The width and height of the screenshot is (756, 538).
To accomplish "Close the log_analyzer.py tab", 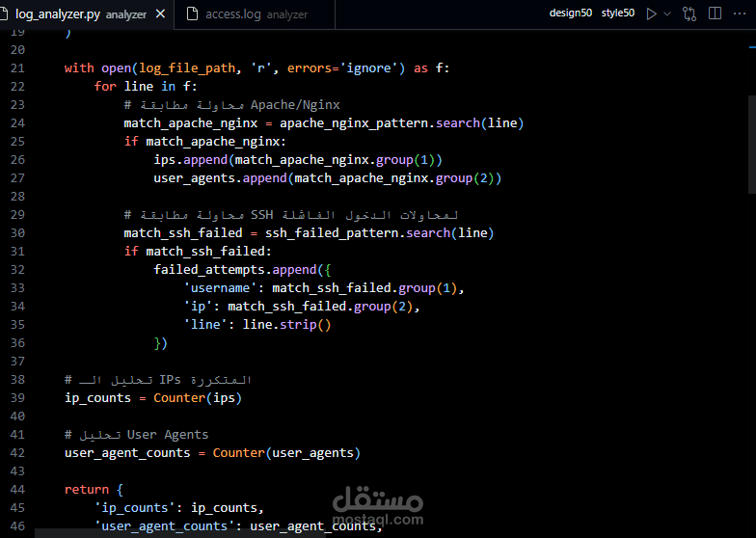I will point(160,13).
